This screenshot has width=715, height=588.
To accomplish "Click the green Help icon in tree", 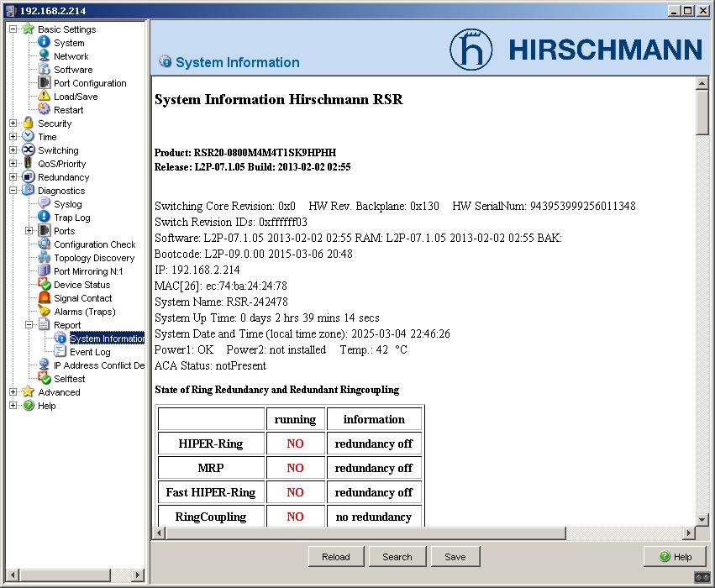I will [29, 405].
